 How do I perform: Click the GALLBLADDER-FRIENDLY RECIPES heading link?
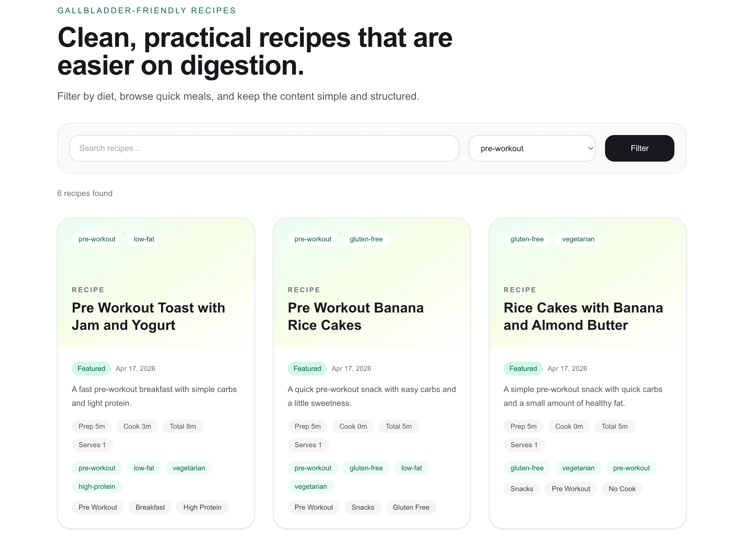coord(146,10)
